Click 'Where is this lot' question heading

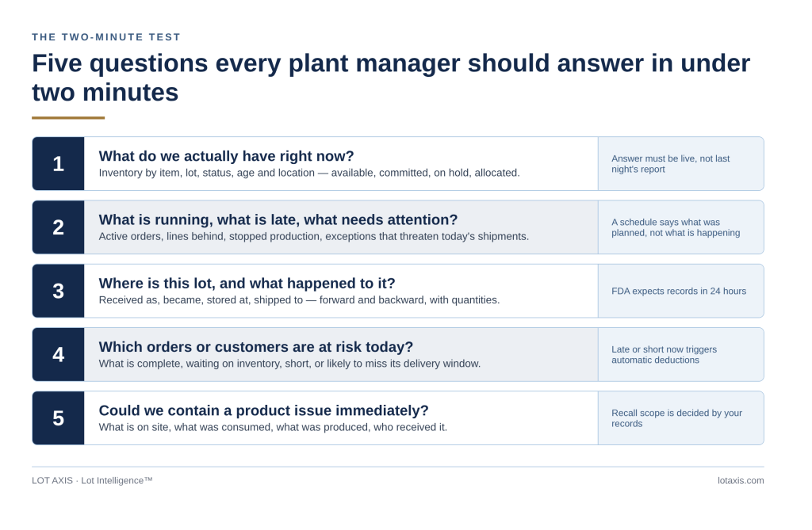point(247,284)
